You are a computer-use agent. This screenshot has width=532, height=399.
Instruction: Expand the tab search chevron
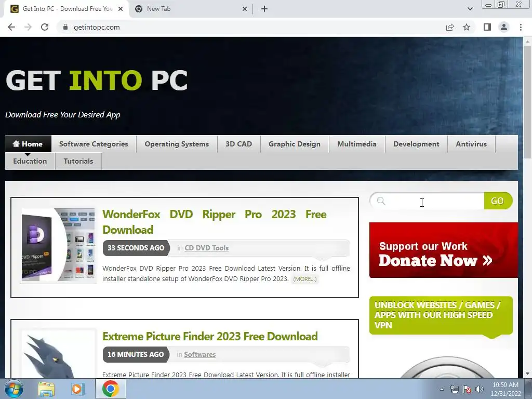tap(470, 9)
